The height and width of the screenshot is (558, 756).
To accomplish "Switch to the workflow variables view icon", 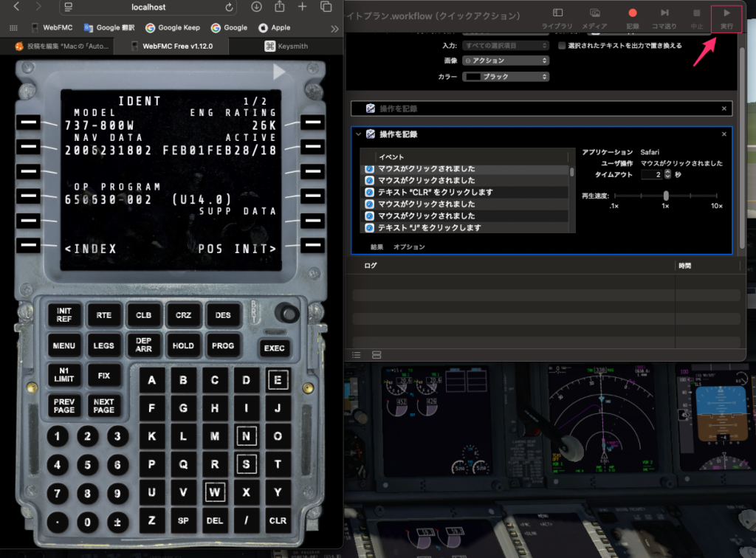I will point(377,355).
